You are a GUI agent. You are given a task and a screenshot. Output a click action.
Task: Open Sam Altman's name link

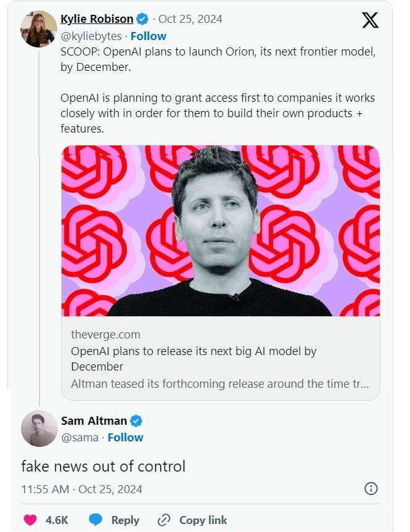(x=94, y=421)
